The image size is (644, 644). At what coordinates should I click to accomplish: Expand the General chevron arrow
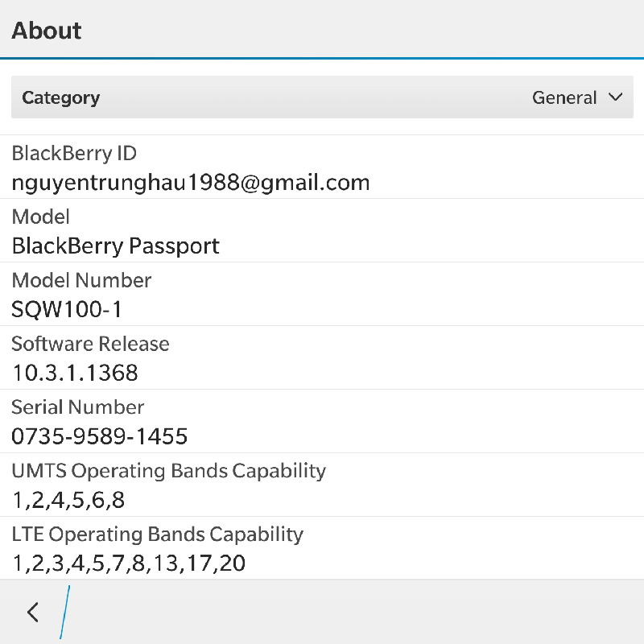point(615,97)
